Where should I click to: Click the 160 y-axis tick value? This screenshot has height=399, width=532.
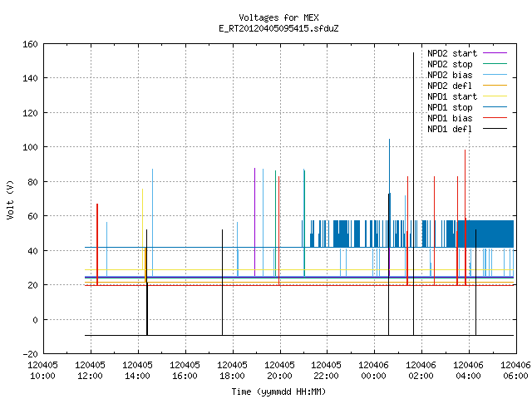click(x=30, y=44)
